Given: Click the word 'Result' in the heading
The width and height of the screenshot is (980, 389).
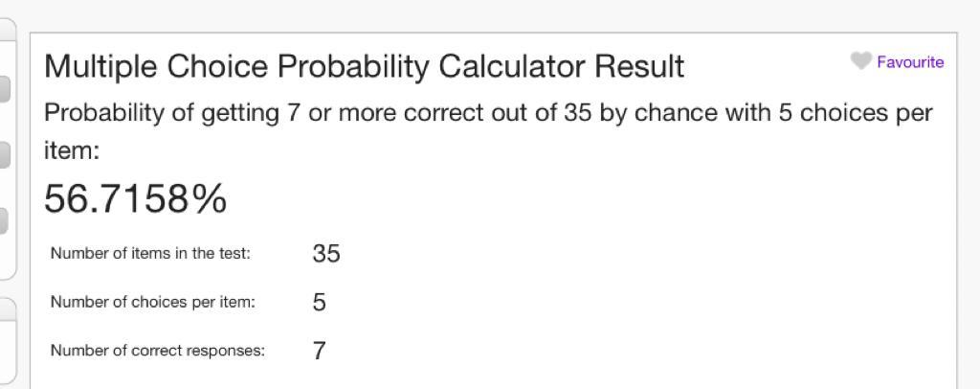Looking at the screenshot, I should 639,66.
